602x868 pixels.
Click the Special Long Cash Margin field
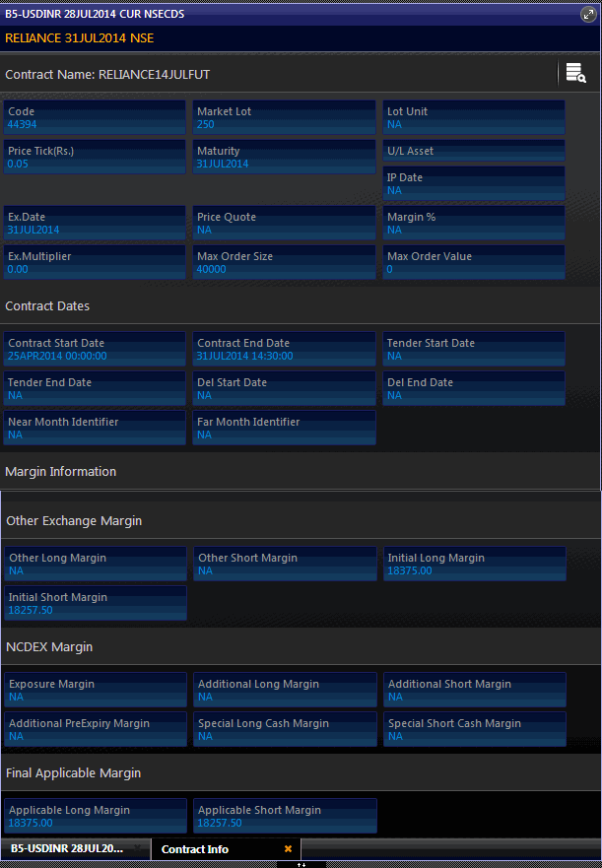285,730
